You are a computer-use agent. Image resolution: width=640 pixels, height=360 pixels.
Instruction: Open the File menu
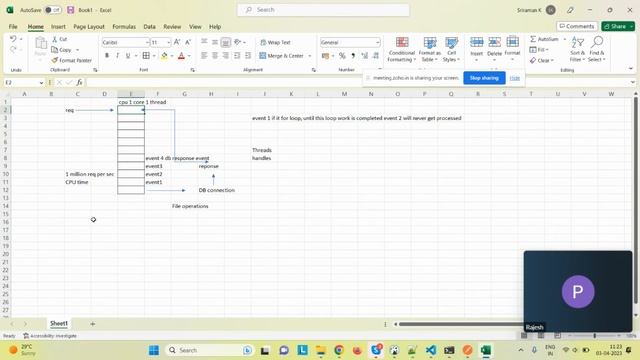pos(13,27)
